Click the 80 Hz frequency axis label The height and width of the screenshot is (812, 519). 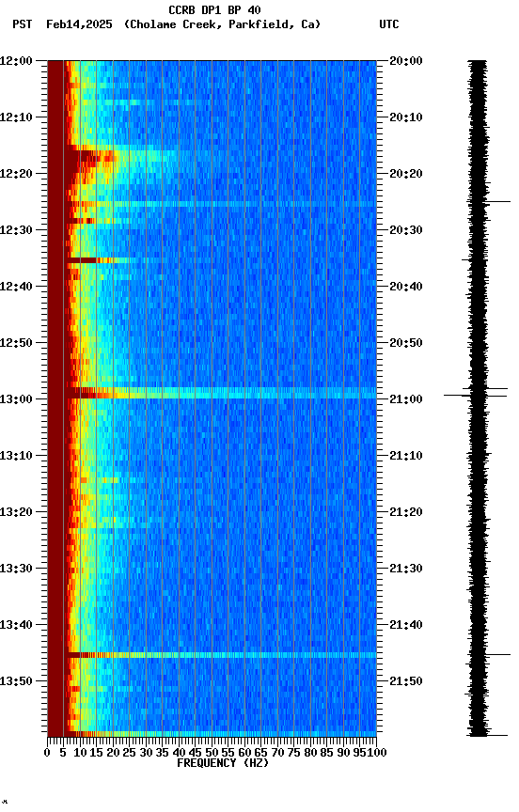pyautogui.click(x=310, y=753)
